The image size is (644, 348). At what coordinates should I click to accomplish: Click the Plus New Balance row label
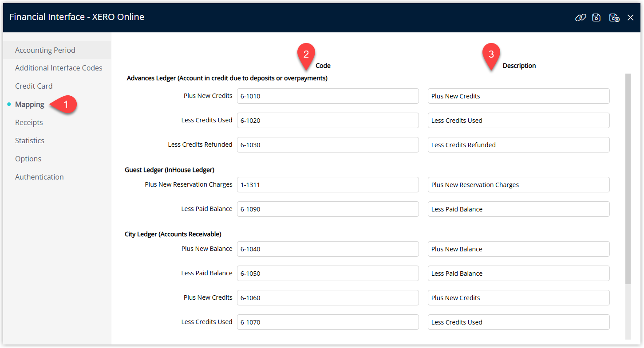(207, 249)
